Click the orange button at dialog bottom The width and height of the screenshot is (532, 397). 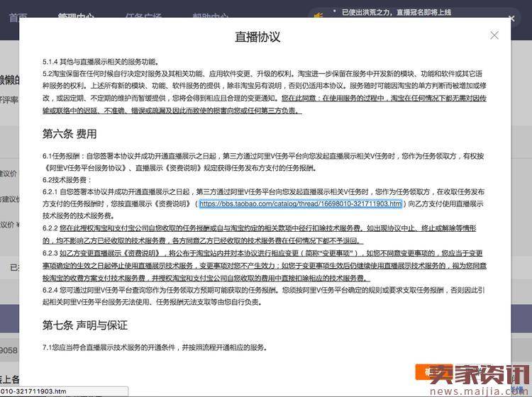434,372
